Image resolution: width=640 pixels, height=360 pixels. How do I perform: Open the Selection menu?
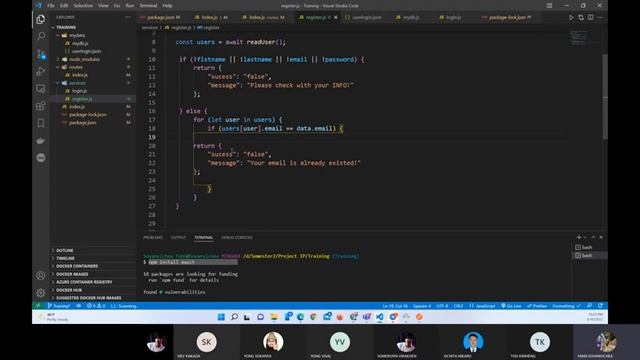point(83,6)
